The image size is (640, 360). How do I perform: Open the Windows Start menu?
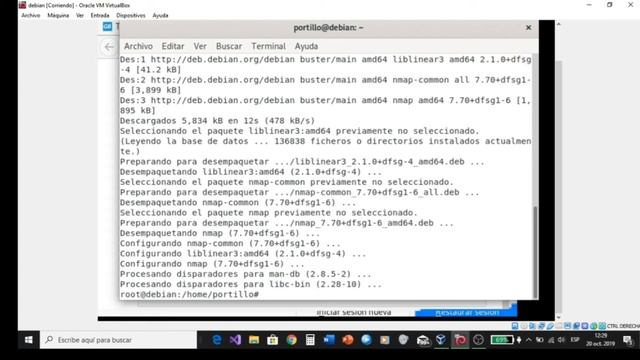pos(29,340)
